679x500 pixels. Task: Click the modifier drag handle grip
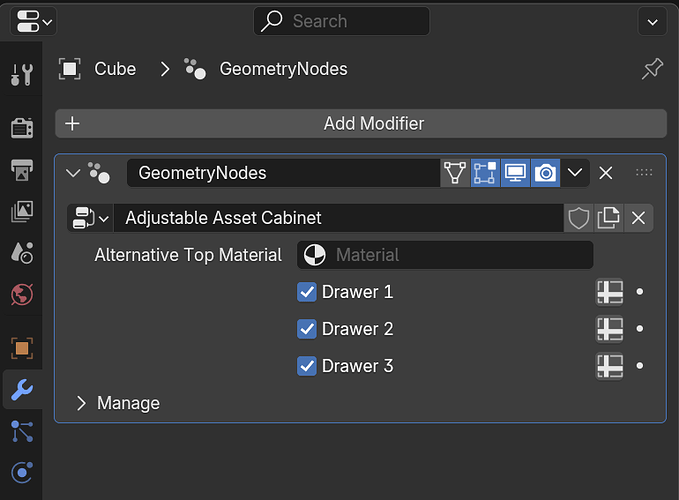tap(644, 173)
